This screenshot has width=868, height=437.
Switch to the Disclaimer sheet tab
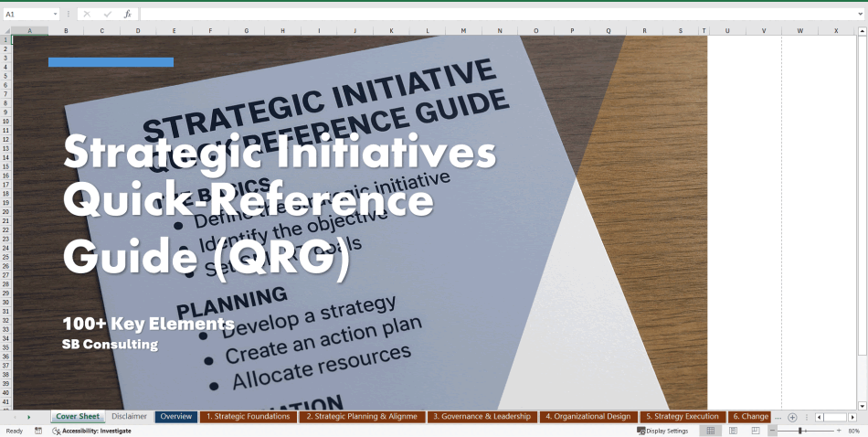[x=129, y=417]
